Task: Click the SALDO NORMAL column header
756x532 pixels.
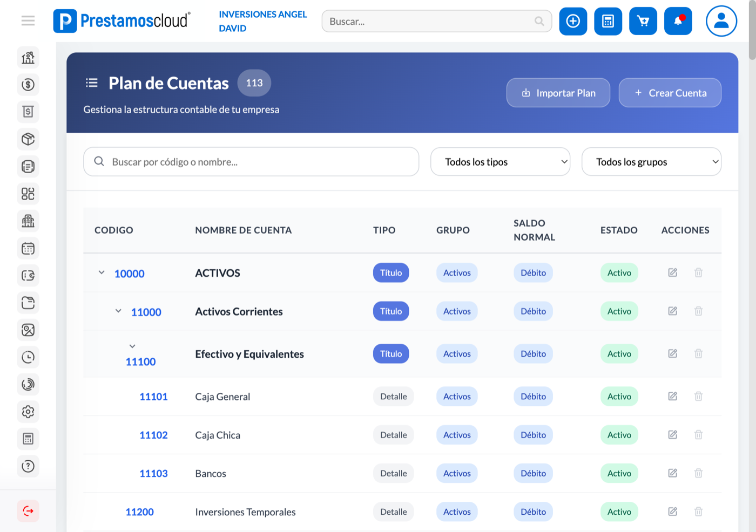Action: click(534, 230)
